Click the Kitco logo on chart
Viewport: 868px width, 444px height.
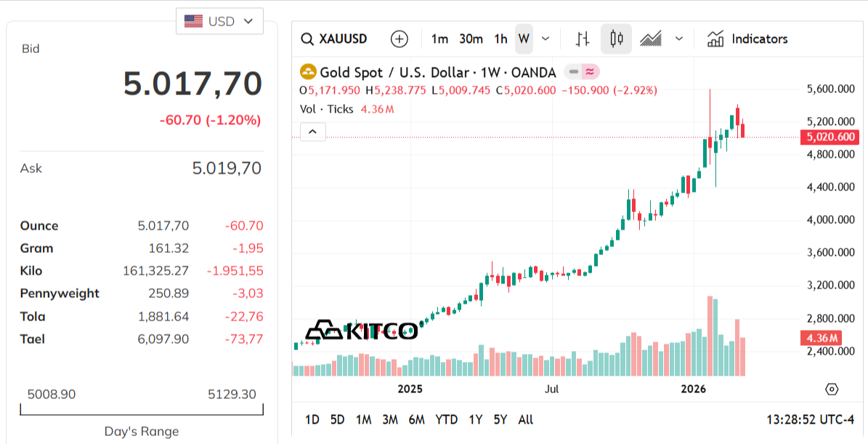tap(361, 331)
